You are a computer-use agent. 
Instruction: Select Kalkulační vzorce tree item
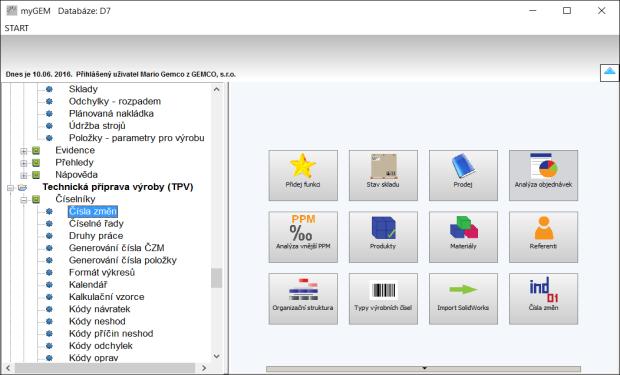click(x=106, y=297)
